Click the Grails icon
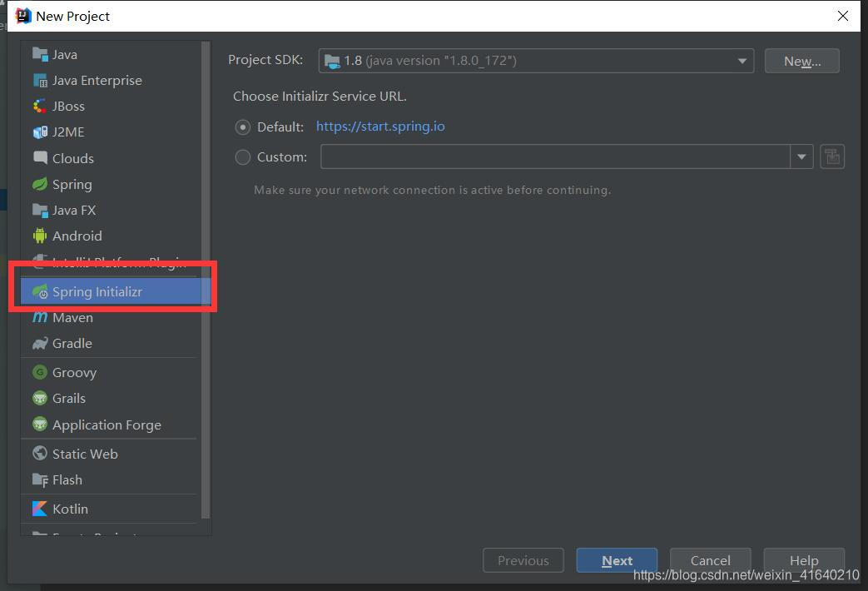This screenshot has height=591, width=868. tap(40, 398)
